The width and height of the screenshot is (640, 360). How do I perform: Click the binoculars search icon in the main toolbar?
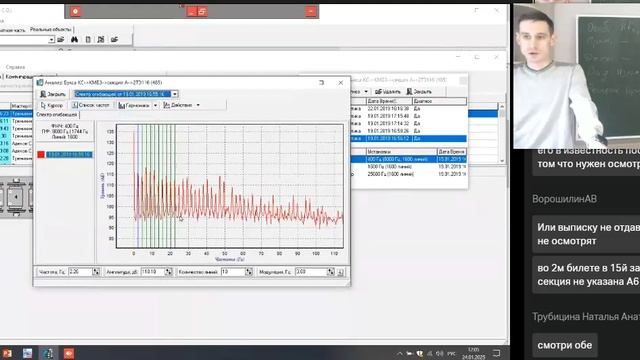74,40
